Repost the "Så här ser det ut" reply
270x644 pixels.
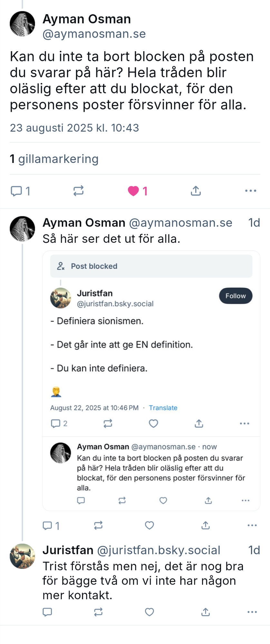point(98,526)
